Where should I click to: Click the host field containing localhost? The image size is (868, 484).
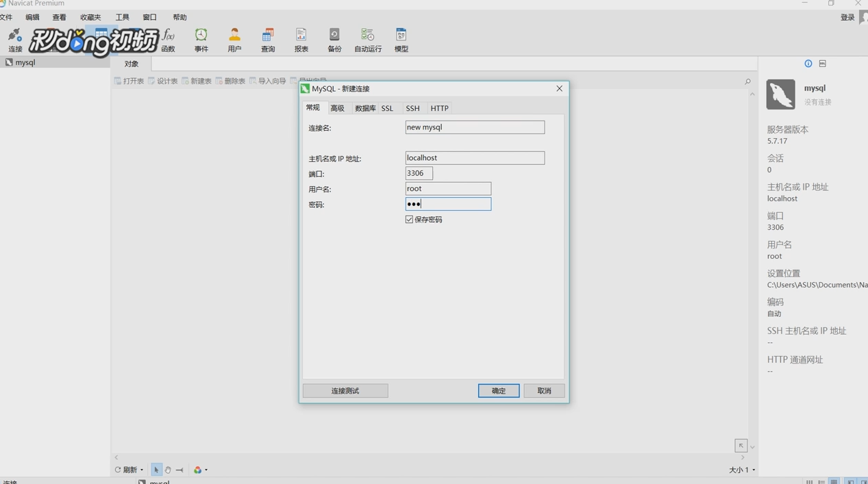(475, 157)
